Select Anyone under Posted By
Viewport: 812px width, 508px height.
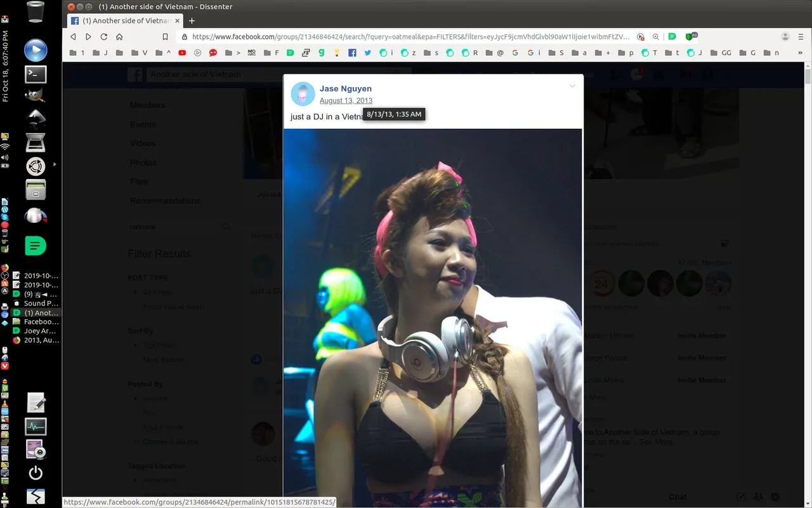(x=155, y=398)
